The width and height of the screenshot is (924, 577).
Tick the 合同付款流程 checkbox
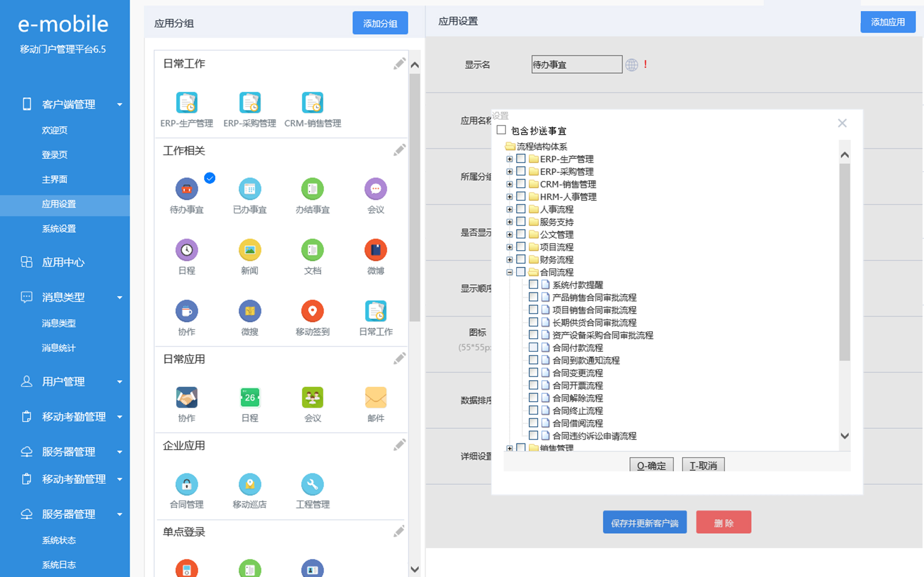(x=533, y=347)
